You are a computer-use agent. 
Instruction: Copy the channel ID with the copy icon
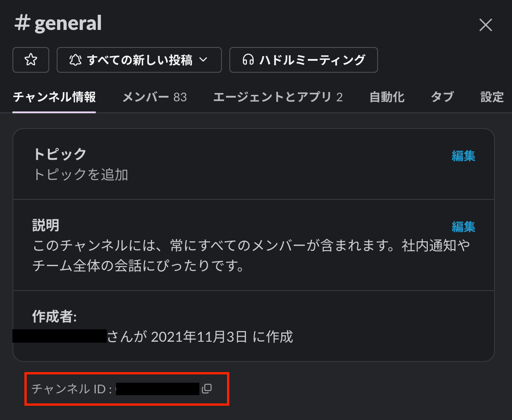(x=207, y=389)
